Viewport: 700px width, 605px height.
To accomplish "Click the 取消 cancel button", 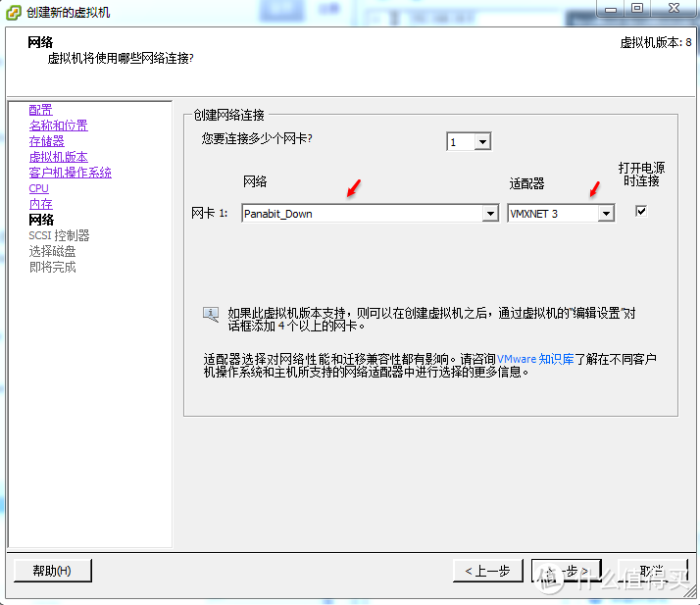I will point(652,571).
